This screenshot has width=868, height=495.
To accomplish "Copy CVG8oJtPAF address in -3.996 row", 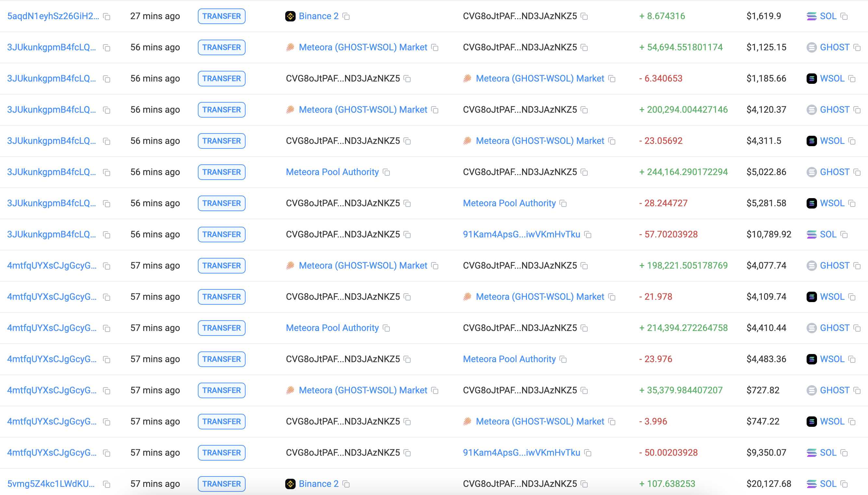I will pyautogui.click(x=407, y=422).
